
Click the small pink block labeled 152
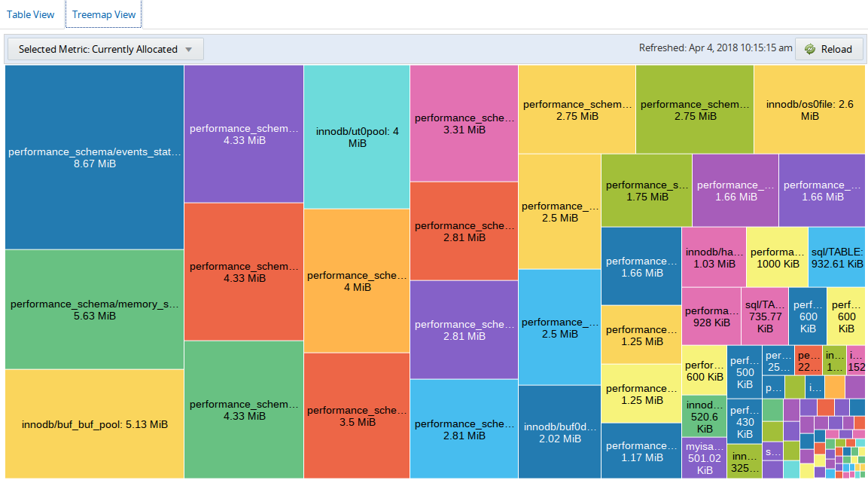pyautogui.click(x=856, y=360)
